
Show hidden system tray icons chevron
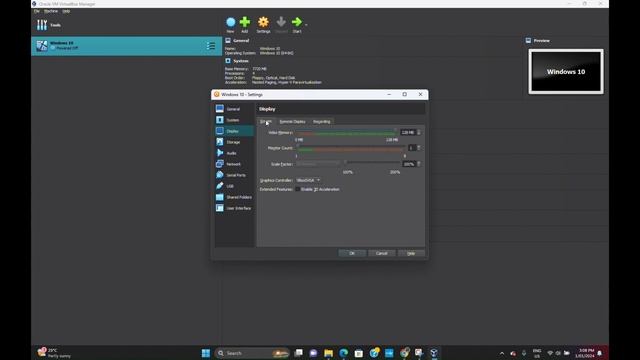point(502,353)
